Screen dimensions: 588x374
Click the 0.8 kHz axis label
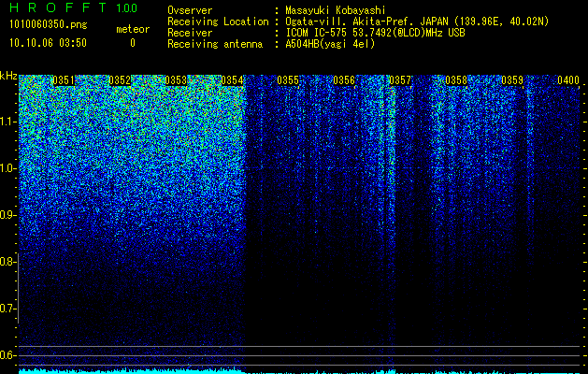point(7,262)
